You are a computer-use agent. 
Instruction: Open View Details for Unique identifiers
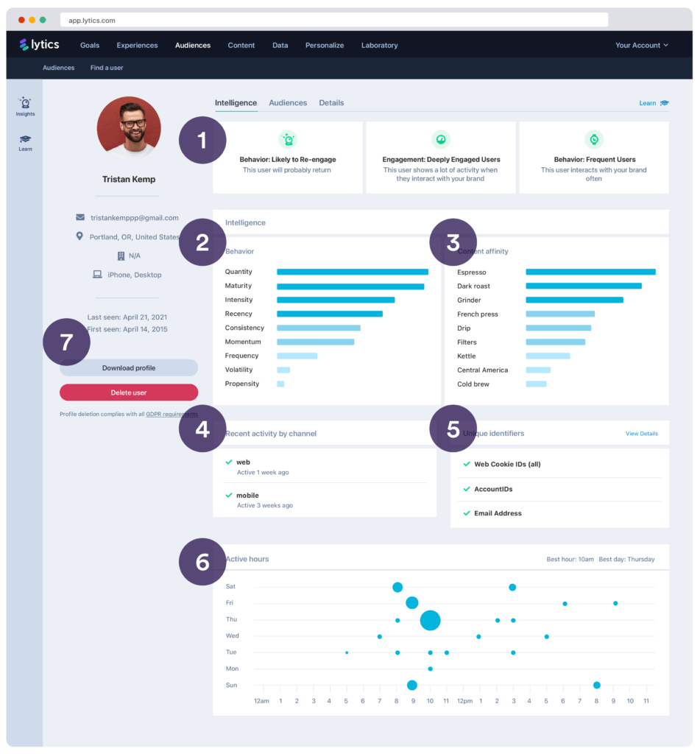point(641,433)
